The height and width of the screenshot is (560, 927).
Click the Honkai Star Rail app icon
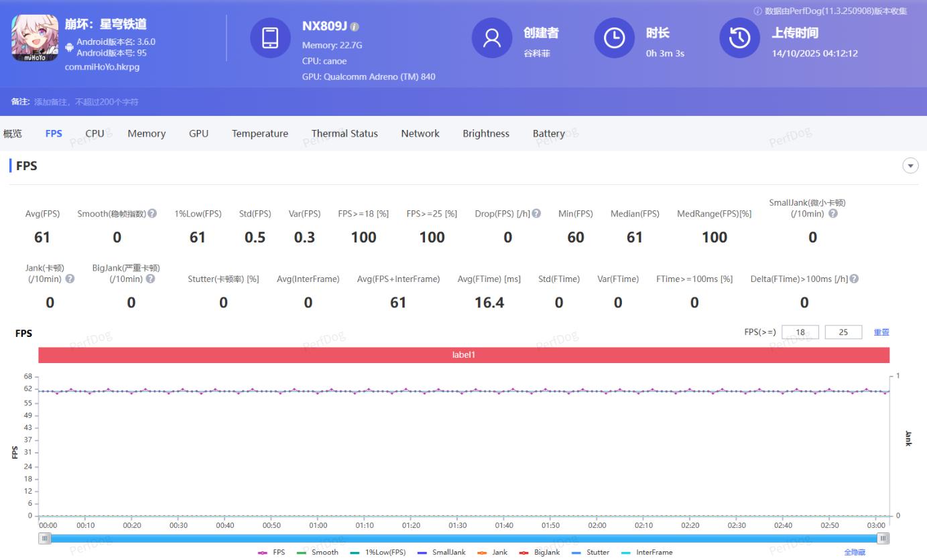[x=35, y=38]
